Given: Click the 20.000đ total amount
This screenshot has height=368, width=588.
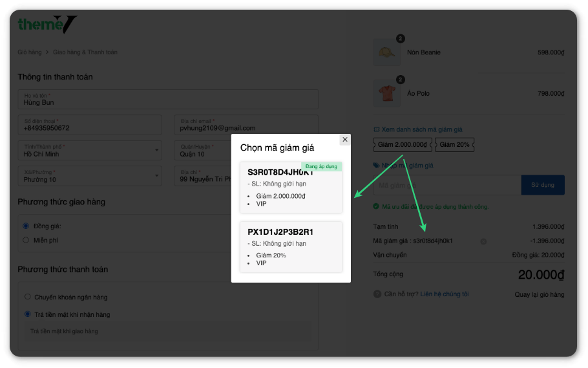Looking at the screenshot, I should [541, 274].
